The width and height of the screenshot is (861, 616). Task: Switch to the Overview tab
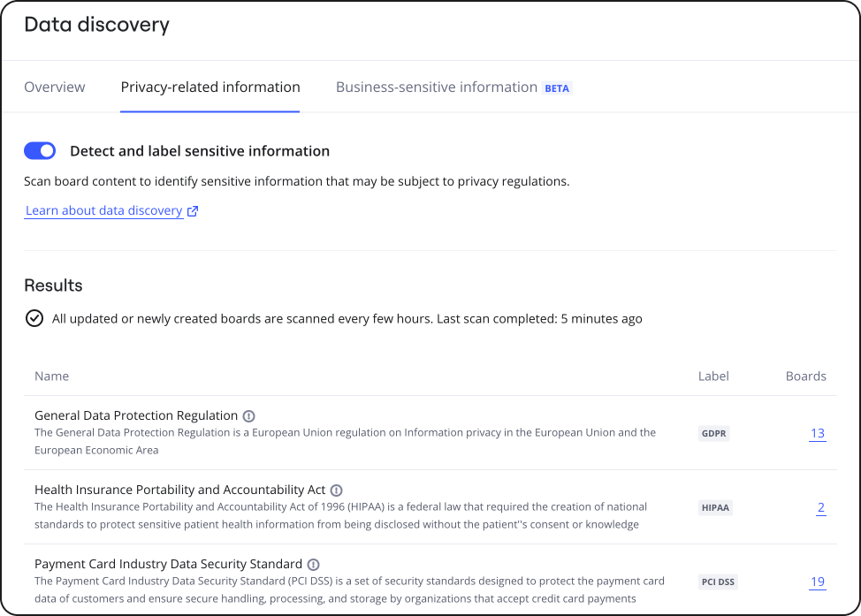click(x=55, y=87)
